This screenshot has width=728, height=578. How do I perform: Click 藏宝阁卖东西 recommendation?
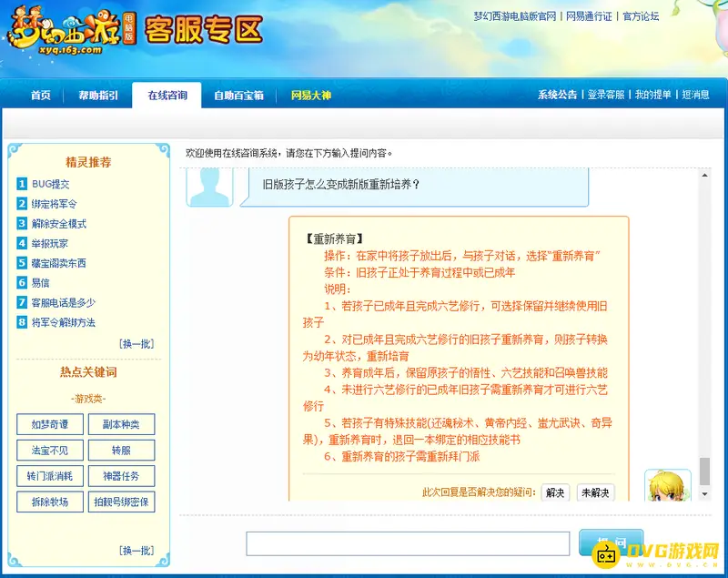[59, 263]
